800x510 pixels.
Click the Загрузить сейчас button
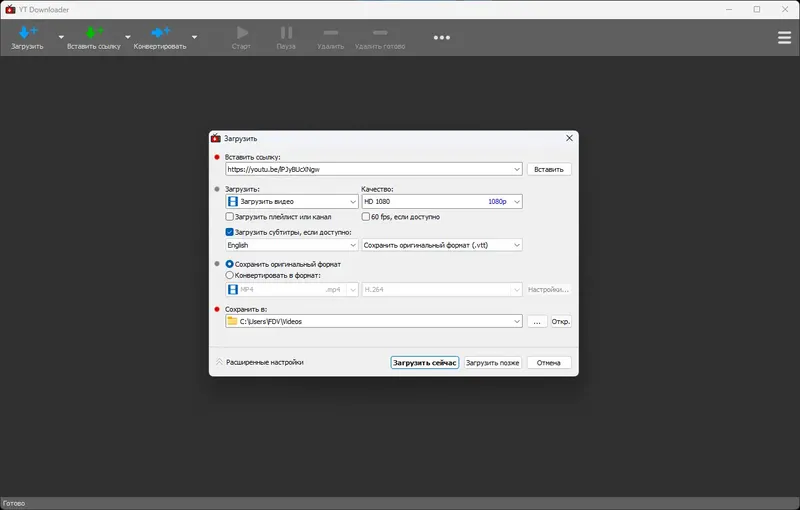click(x=424, y=363)
